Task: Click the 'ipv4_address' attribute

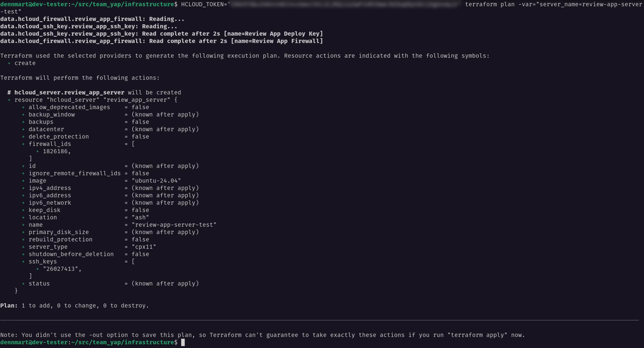Action: 50,188
